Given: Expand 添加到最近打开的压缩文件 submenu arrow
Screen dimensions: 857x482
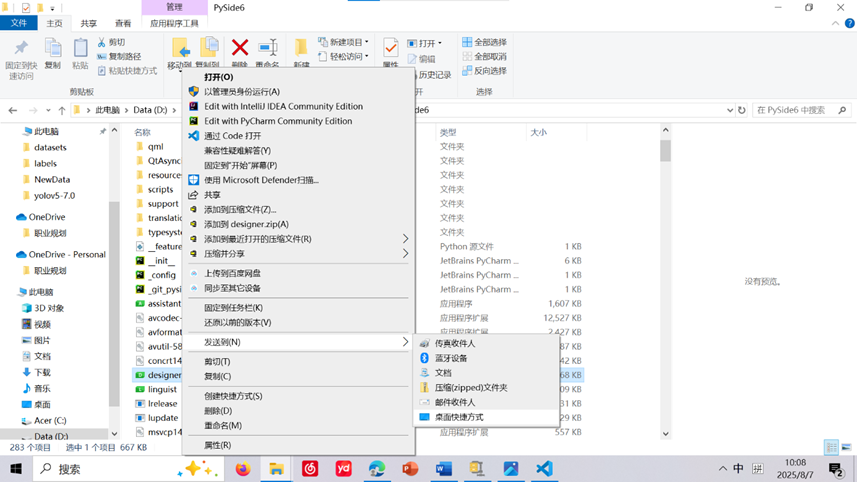Looking at the screenshot, I should tap(405, 239).
